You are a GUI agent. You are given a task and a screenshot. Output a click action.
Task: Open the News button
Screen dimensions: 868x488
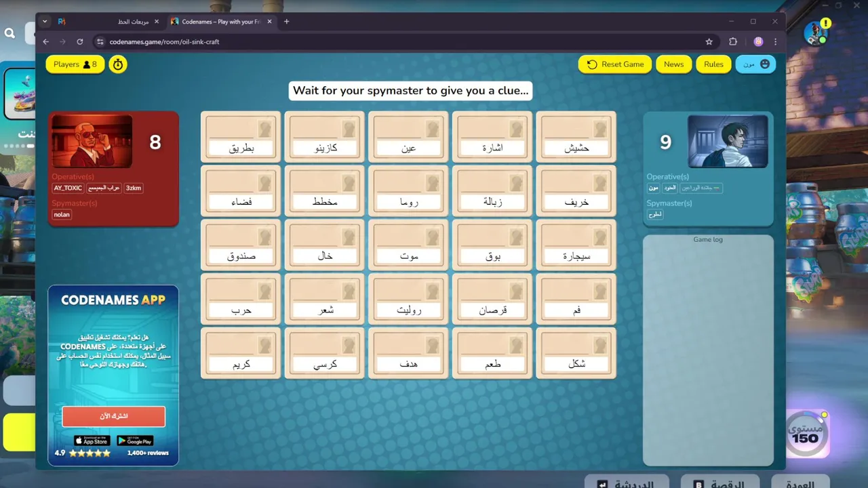coord(673,64)
